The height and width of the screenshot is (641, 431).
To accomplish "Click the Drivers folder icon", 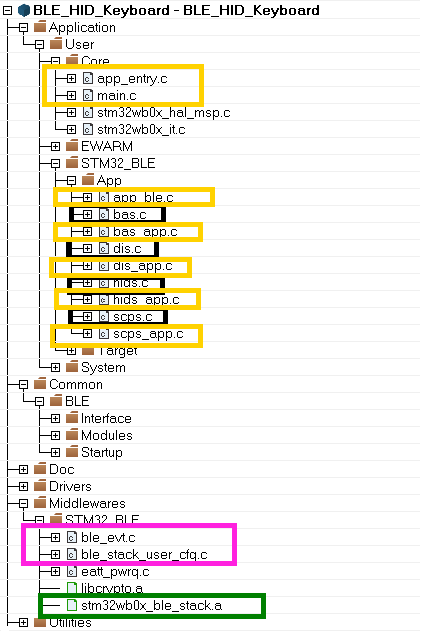I will pyautogui.click(x=40, y=486).
